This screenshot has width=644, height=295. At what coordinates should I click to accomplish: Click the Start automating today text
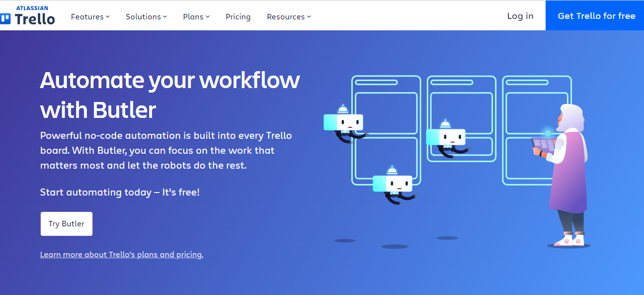click(x=120, y=192)
